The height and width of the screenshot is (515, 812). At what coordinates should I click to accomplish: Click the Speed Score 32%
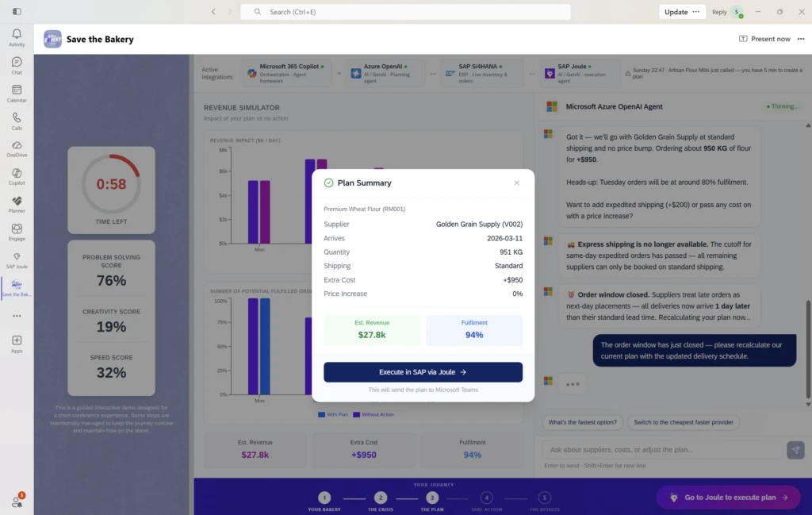[111, 372]
